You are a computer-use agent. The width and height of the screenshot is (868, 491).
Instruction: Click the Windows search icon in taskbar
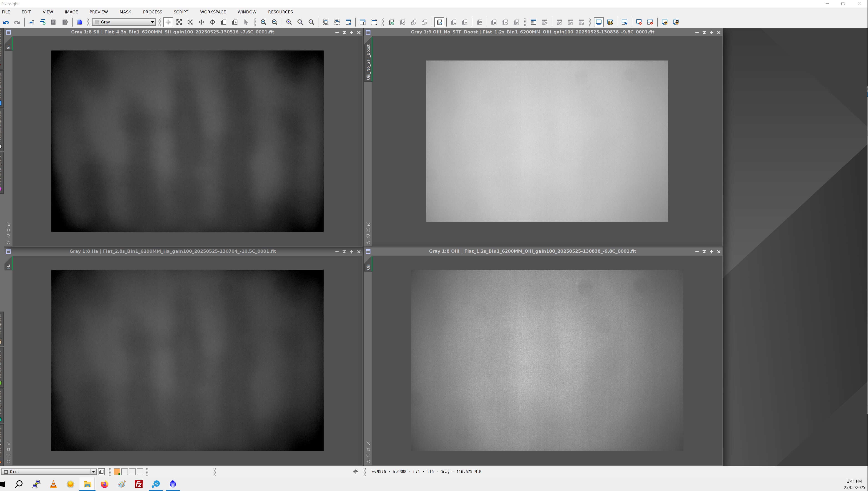pos(19,484)
